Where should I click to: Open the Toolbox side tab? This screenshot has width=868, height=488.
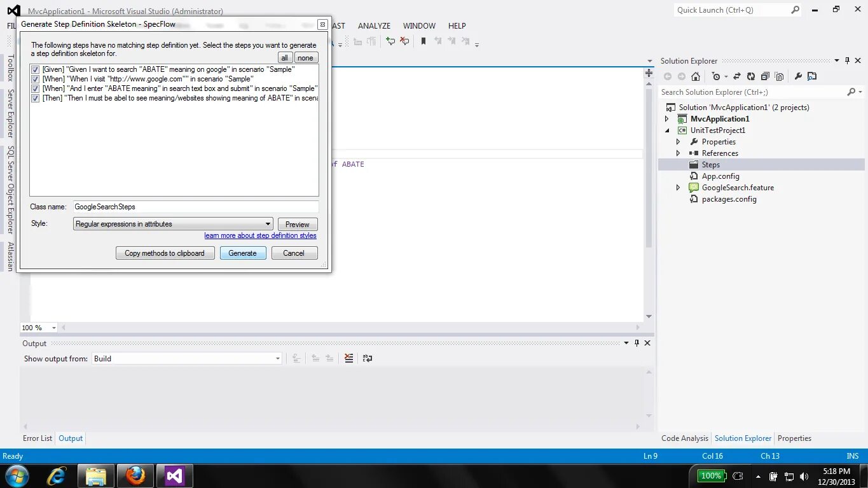click(10, 68)
